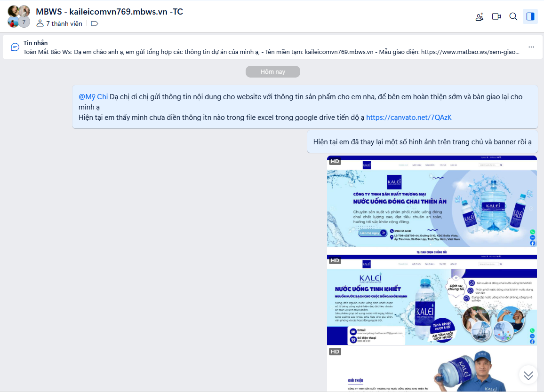Click the tag label icon

click(95, 24)
